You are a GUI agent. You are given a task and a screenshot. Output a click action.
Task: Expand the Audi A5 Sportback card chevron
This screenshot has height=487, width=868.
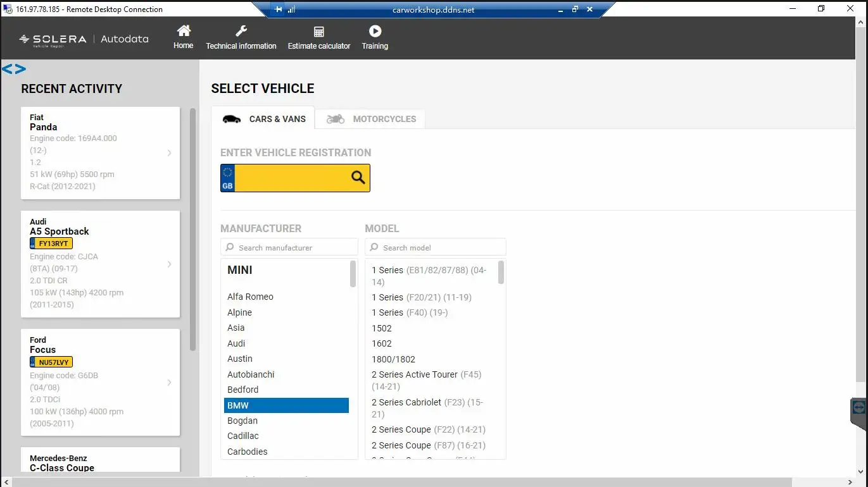(x=169, y=264)
